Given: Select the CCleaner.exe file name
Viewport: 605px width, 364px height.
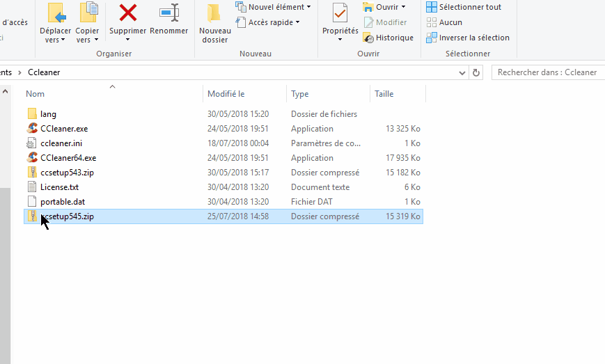Looking at the screenshot, I should (64, 129).
